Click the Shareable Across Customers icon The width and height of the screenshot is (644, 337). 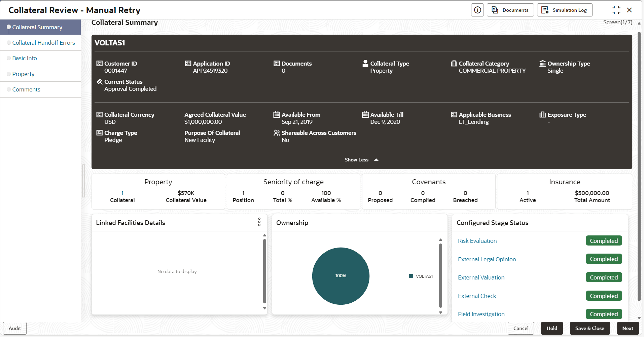point(277,133)
